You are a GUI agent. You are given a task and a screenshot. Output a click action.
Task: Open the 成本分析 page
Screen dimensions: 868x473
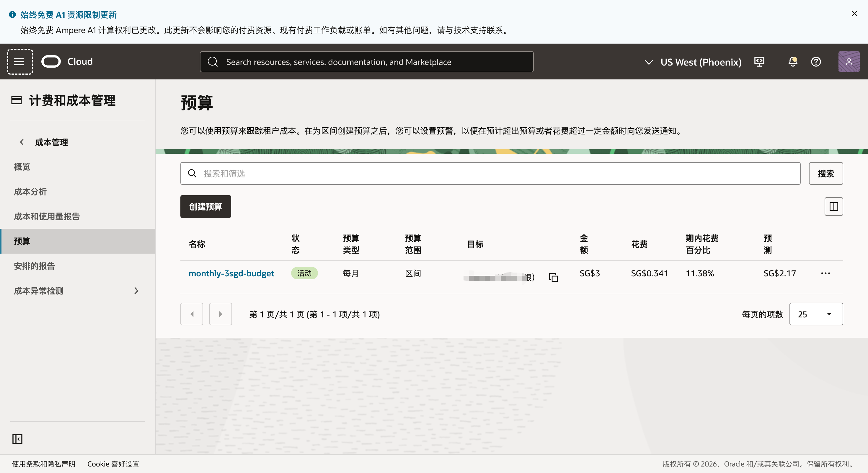[30, 192]
